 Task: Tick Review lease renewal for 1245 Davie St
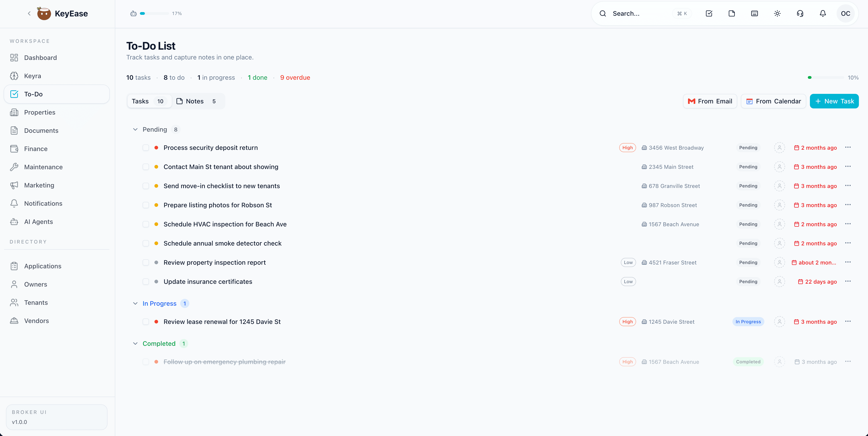click(x=146, y=321)
